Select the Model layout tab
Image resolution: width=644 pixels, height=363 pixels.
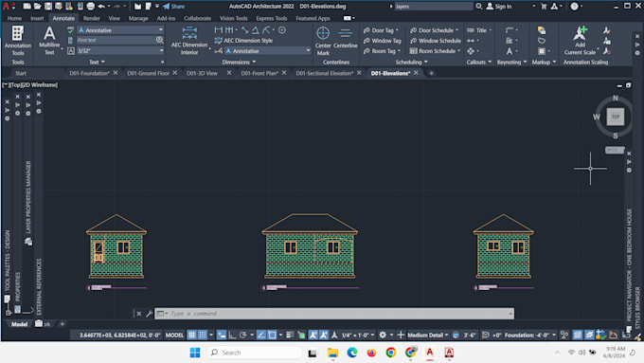coord(19,324)
